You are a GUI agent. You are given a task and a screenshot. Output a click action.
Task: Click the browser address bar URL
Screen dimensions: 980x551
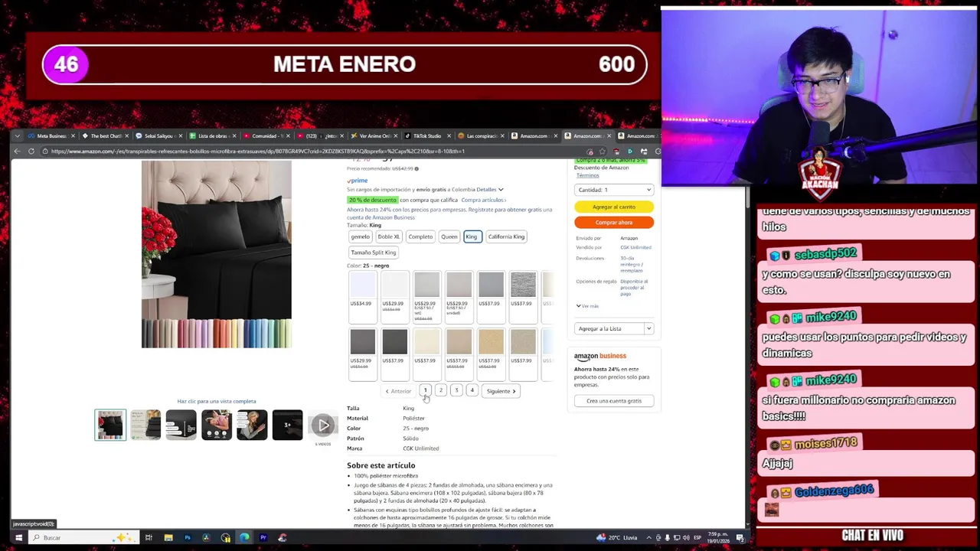258,152
